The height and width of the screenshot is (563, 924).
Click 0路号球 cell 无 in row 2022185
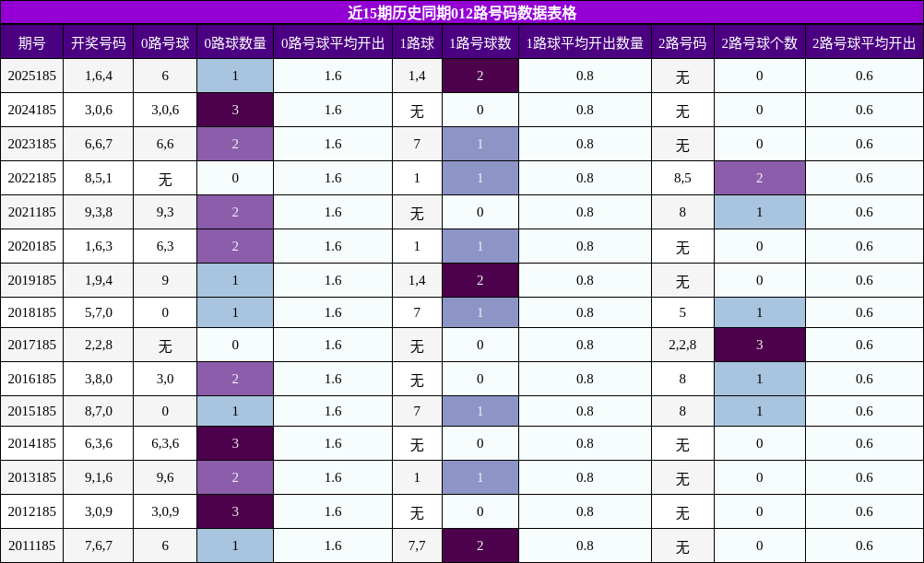[x=165, y=178]
